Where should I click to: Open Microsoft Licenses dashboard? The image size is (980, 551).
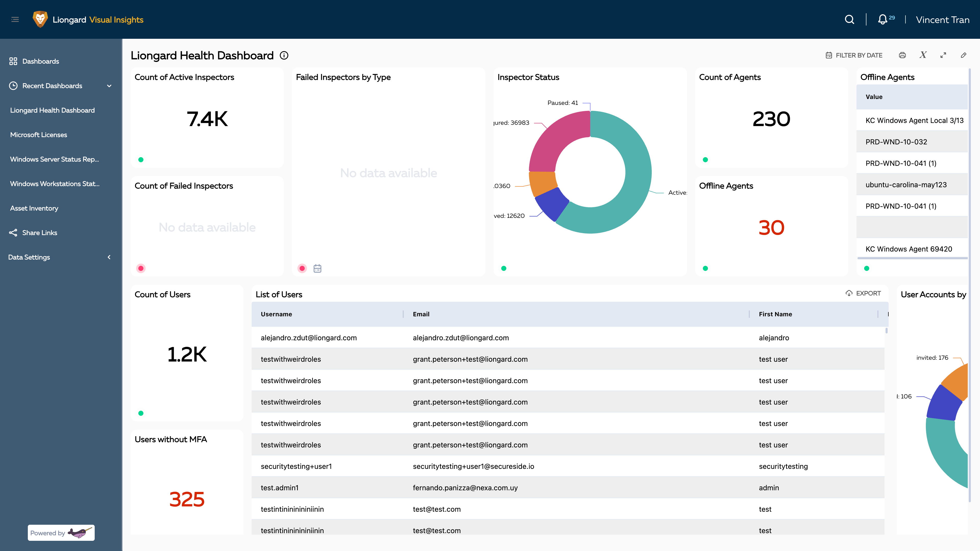click(x=39, y=135)
